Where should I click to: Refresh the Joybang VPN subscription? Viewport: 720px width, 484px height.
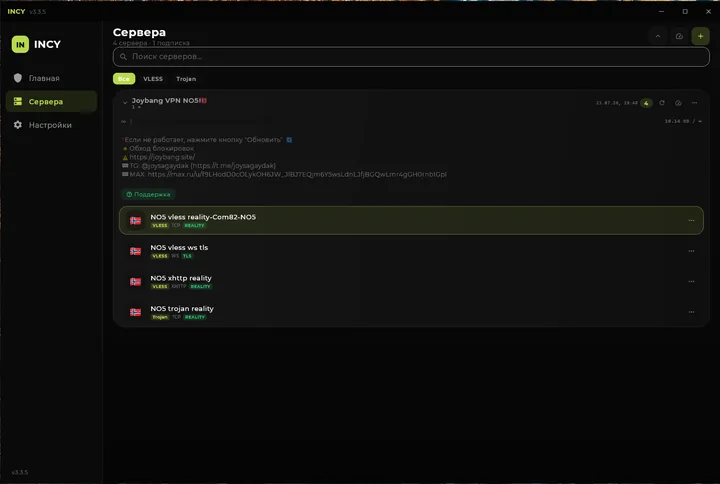pyautogui.click(x=662, y=103)
